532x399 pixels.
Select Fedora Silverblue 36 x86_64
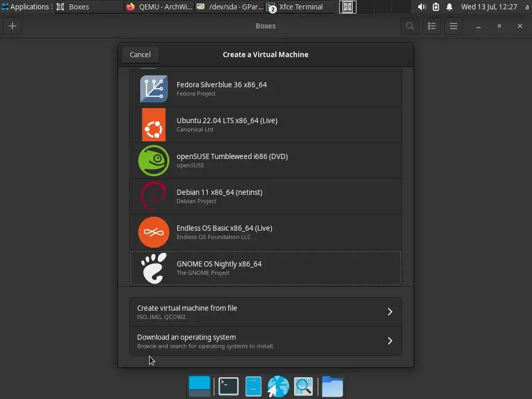(x=266, y=89)
